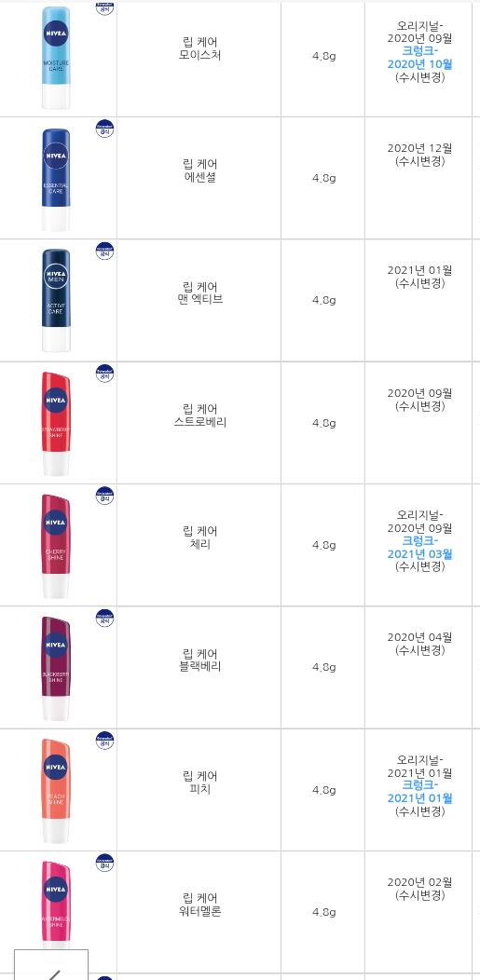
Task: Click the floating arrow button at bottom left
Action: tap(51, 965)
